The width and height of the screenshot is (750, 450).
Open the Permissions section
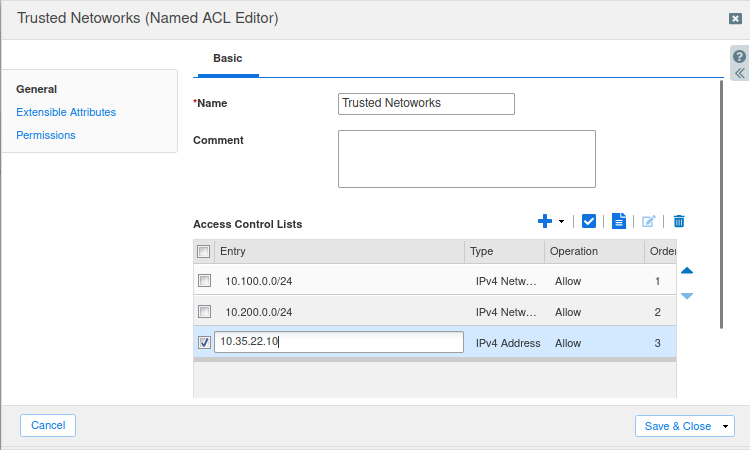[46, 135]
